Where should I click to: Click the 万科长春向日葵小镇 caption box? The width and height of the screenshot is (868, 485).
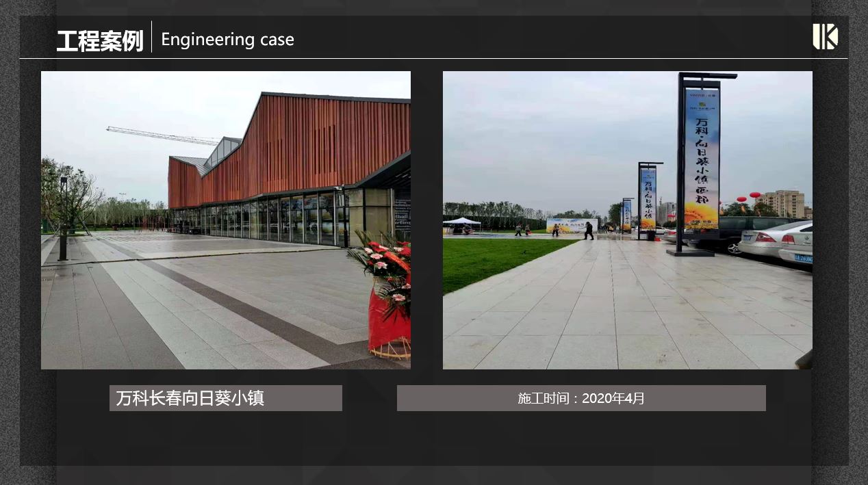click(225, 398)
